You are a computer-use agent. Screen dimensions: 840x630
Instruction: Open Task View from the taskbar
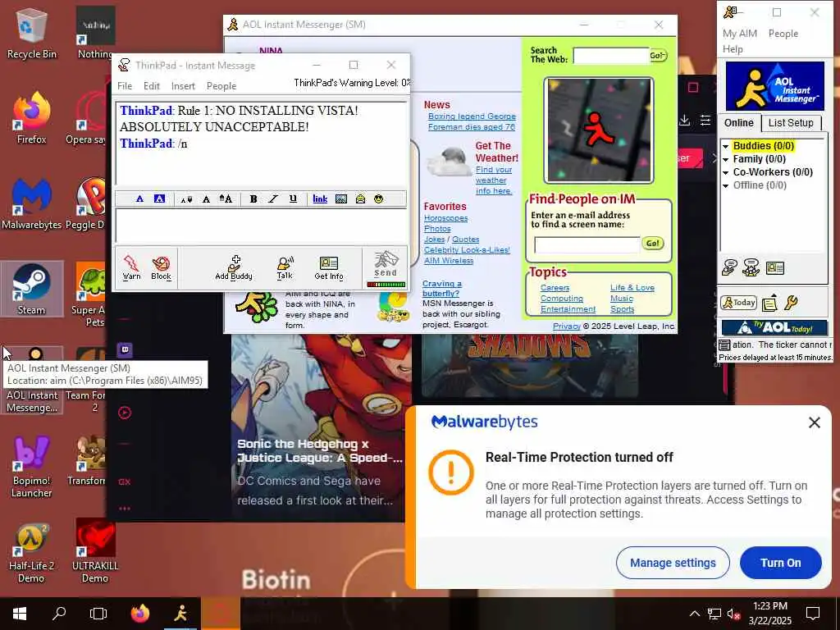click(x=98, y=614)
